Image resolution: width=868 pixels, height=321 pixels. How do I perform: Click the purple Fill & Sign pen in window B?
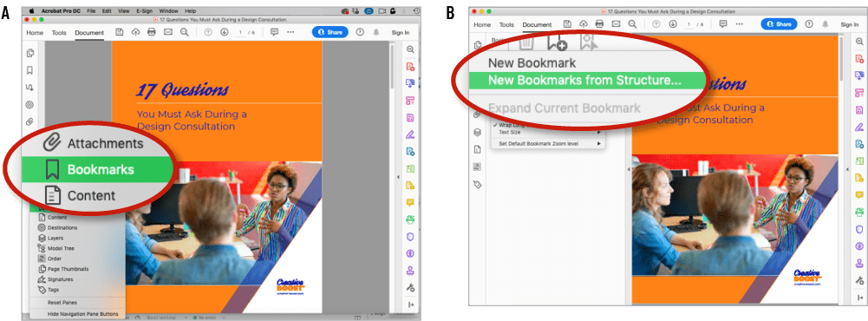859,127
